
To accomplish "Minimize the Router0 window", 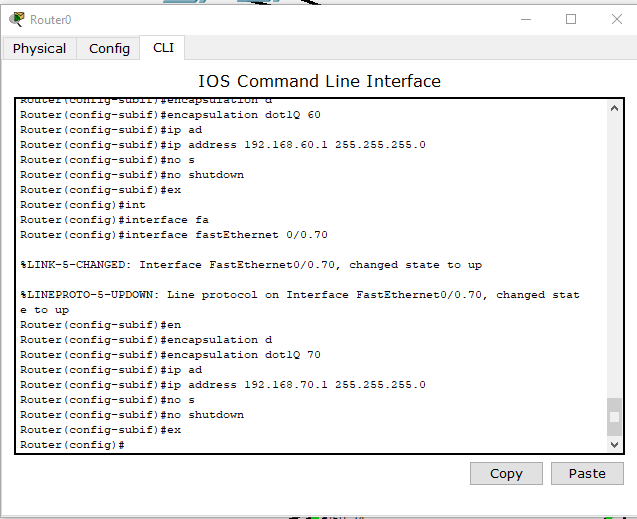I will tap(526, 19).
